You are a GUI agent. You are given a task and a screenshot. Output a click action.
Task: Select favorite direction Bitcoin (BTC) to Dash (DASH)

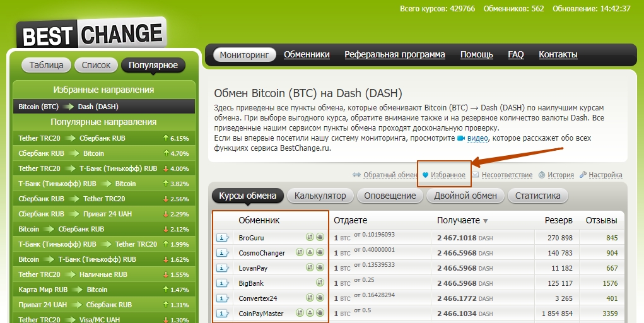coord(104,107)
